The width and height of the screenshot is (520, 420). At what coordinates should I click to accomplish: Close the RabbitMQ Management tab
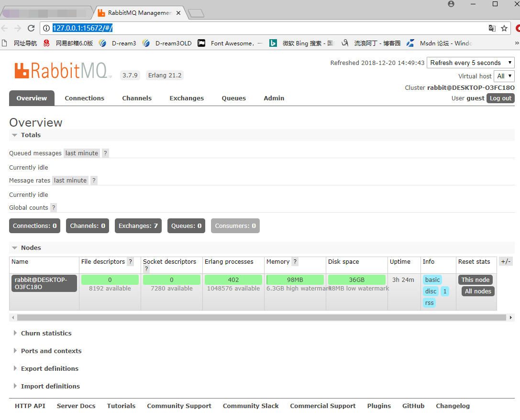tap(178, 13)
